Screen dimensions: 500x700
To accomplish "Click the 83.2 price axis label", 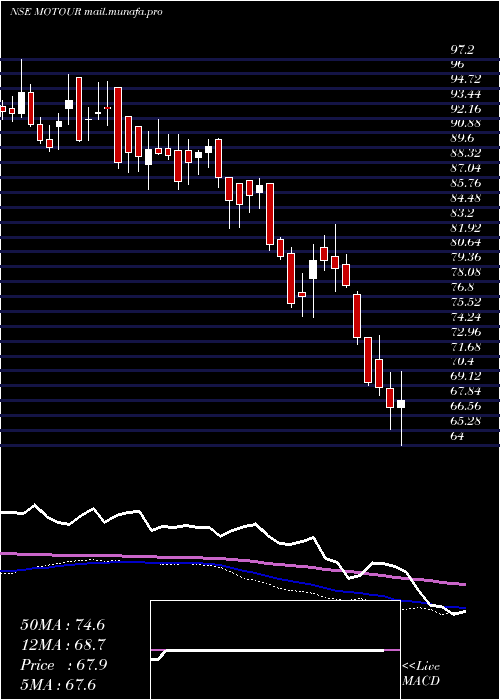I will point(462,212).
